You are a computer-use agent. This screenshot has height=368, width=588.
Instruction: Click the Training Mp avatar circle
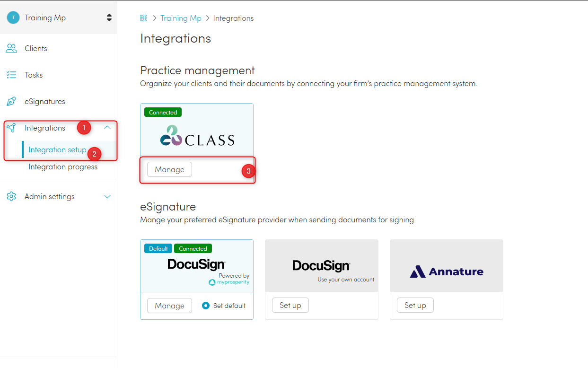tap(13, 18)
